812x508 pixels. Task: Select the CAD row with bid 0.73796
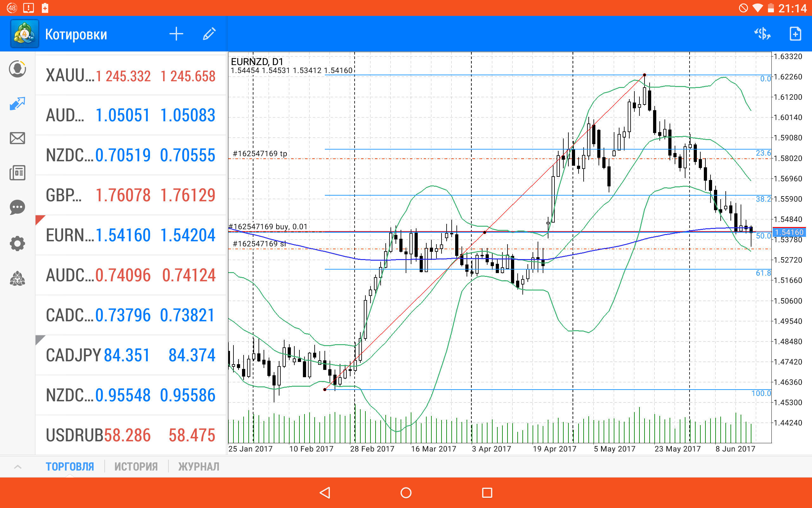[x=131, y=315]
